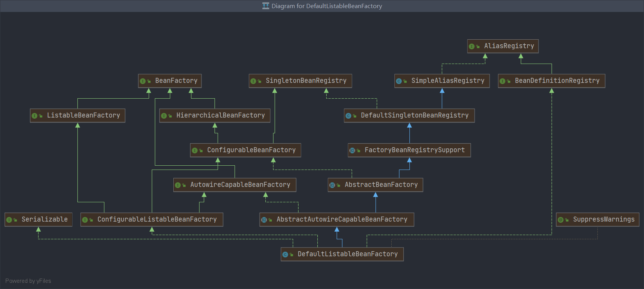Click the AliasRegistry interface icon
The image size is (644, 289).
[x=471, y=47]
